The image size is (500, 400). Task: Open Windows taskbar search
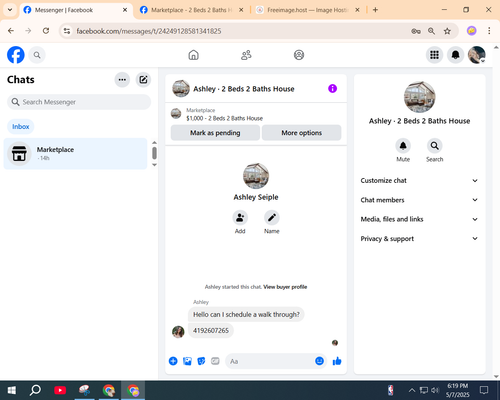(35, 390)
